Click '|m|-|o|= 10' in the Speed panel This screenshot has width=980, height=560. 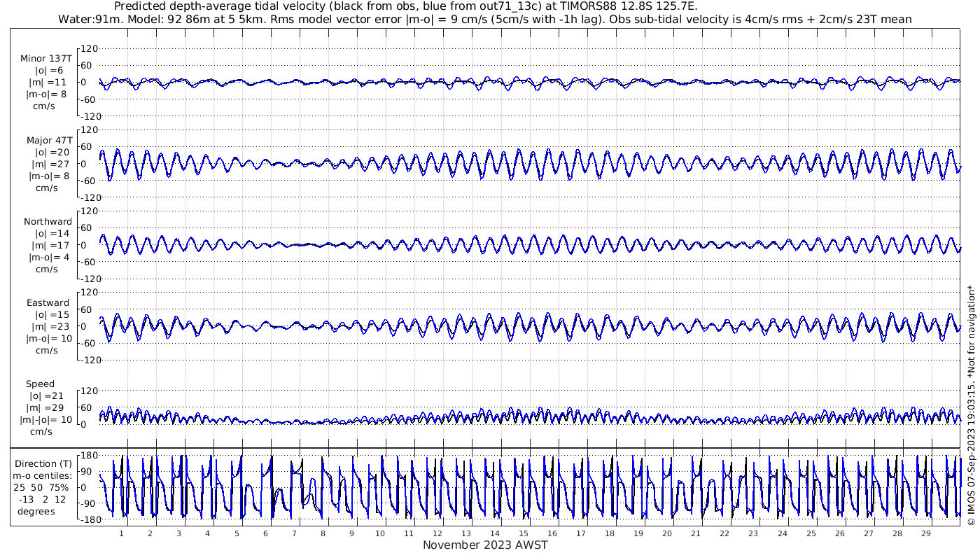46,419
